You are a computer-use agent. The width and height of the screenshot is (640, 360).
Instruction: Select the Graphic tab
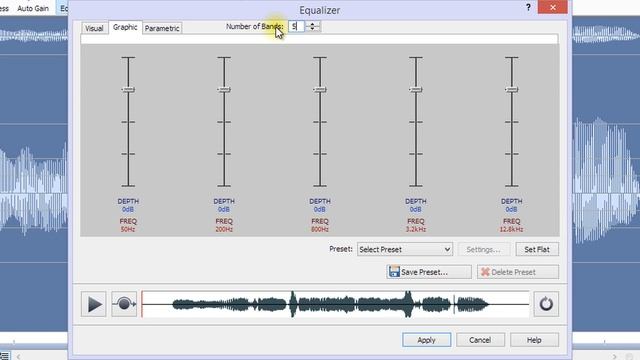(125, 27)
